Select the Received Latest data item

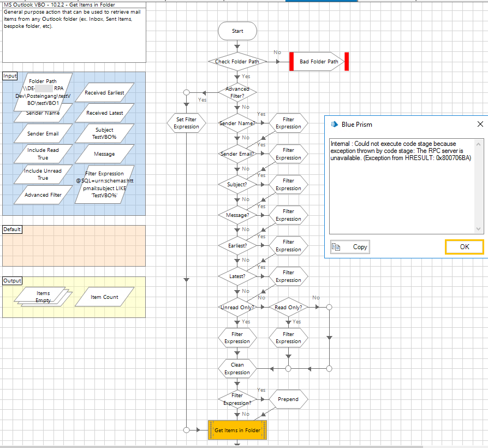coord(105,113)
